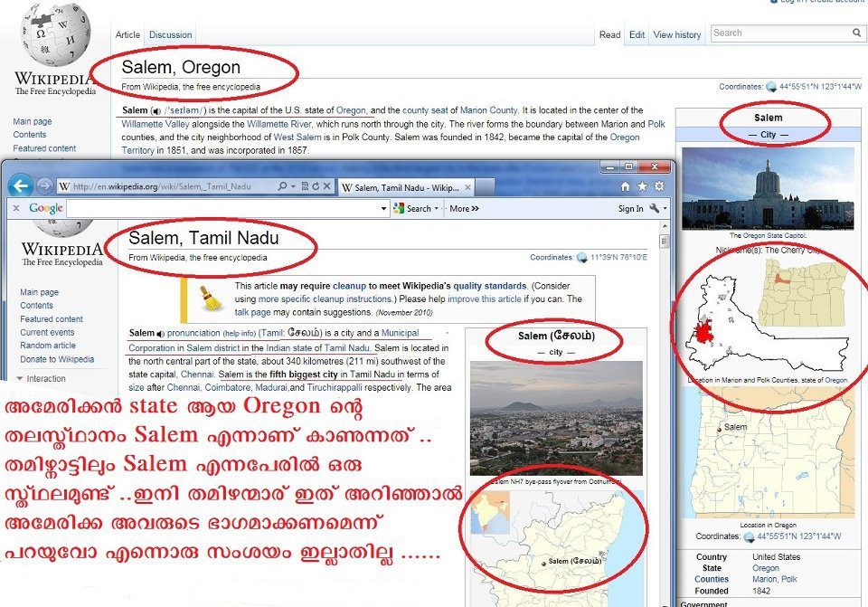Open the Google toolbar search box dropdown
The width and height of the screenshot is (868, 607).
(383, 209)
